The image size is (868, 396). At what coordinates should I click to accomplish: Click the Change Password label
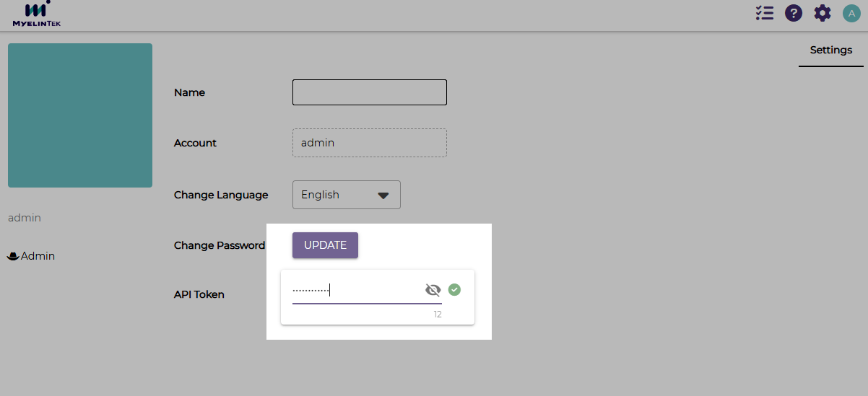(220, 245)
